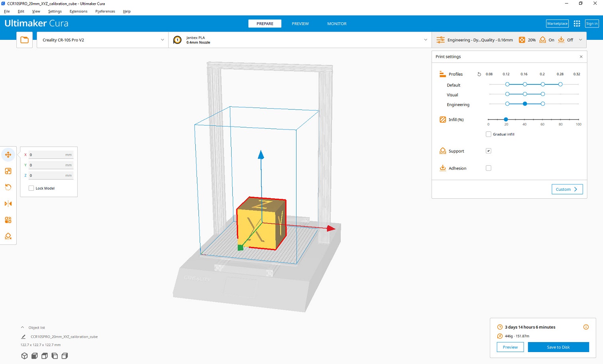The image size is (603, 364).
Task: Set infill slider to 100 mark
Action: point(578,119)
